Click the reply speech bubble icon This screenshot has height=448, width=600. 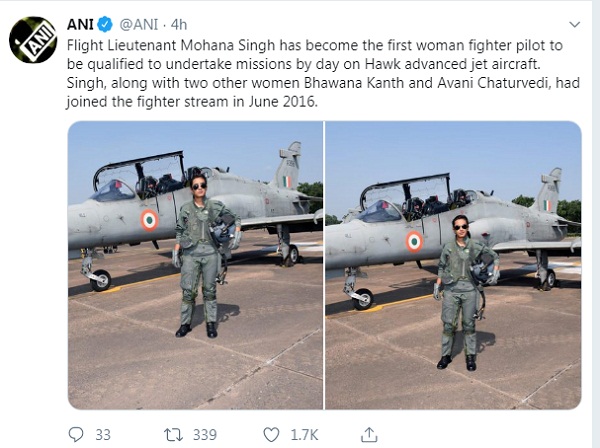pyautogui.click(x=76, y=434)
